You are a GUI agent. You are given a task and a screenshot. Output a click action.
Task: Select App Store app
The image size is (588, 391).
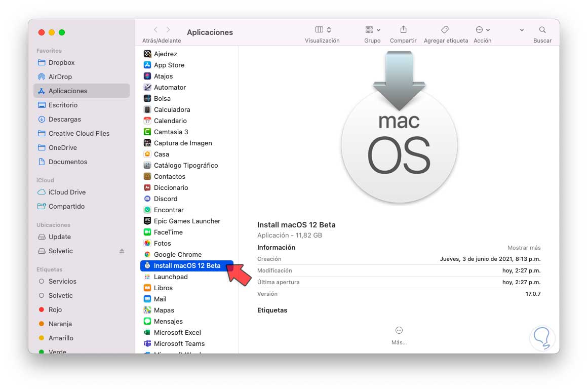pos(187,65)
